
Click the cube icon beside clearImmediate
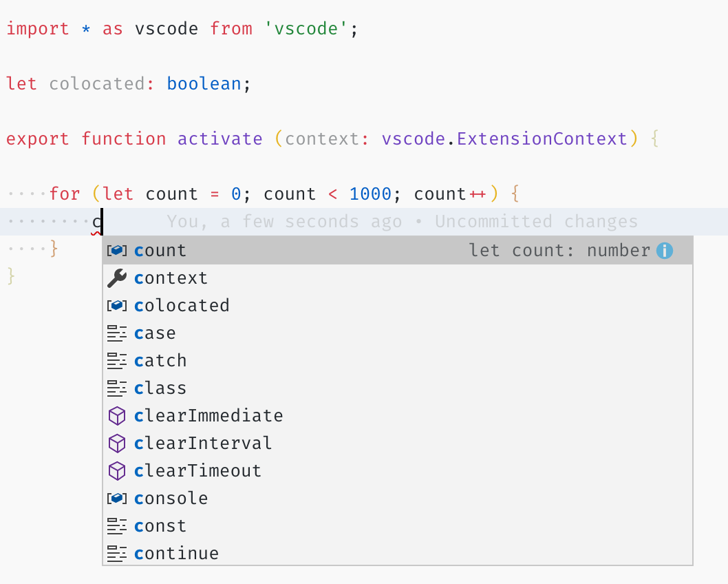click(x=117, y=416)
